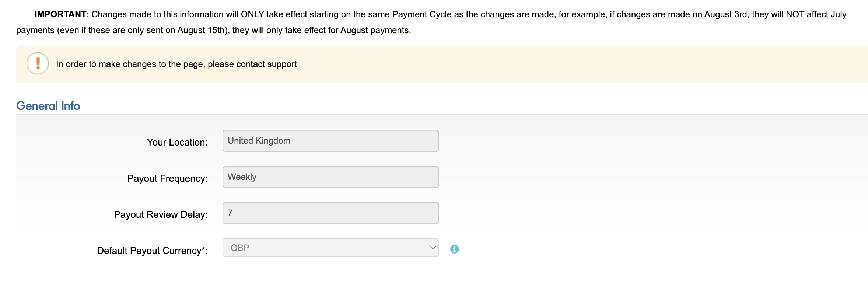The image size is (868, 297).
Task: Click the General Info heading
Action: (x=48, y=106)
